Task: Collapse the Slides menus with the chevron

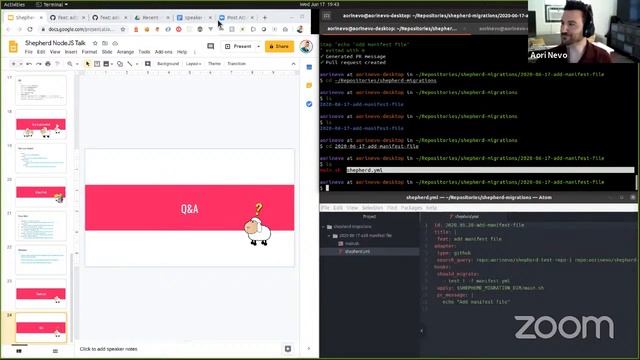Action: coord(293,64)
